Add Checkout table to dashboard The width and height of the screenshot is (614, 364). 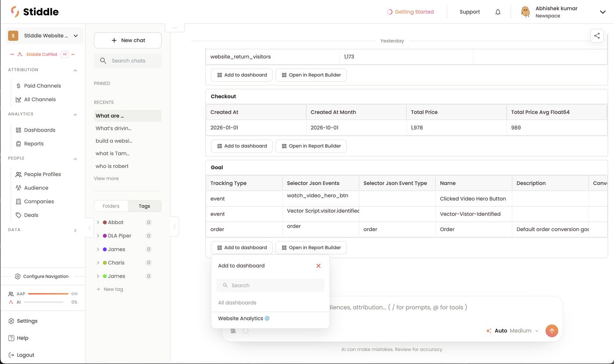pos(242,146)
